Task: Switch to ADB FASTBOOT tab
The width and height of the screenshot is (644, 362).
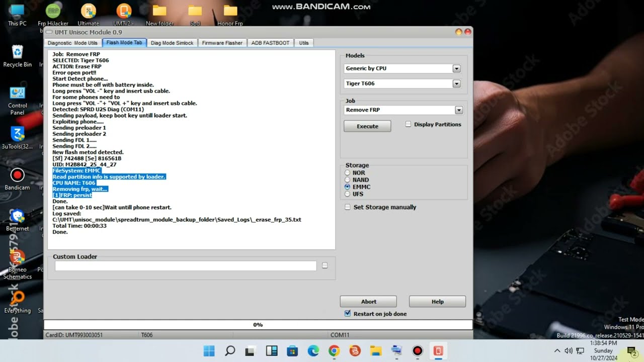Action: [x=270, y=43]
